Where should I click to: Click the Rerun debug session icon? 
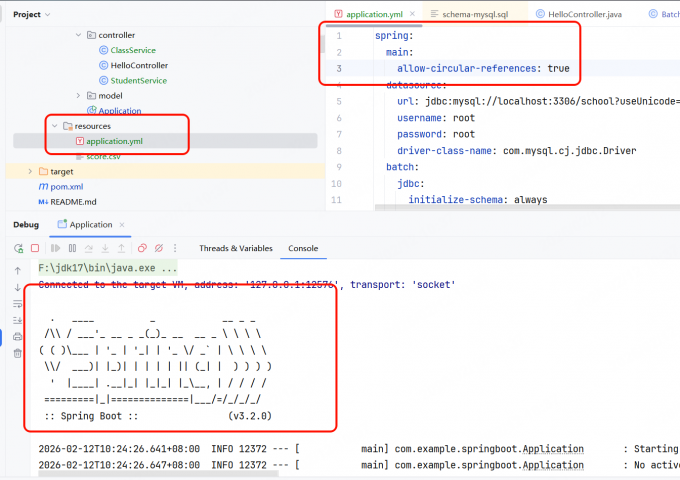pos(18,248)
